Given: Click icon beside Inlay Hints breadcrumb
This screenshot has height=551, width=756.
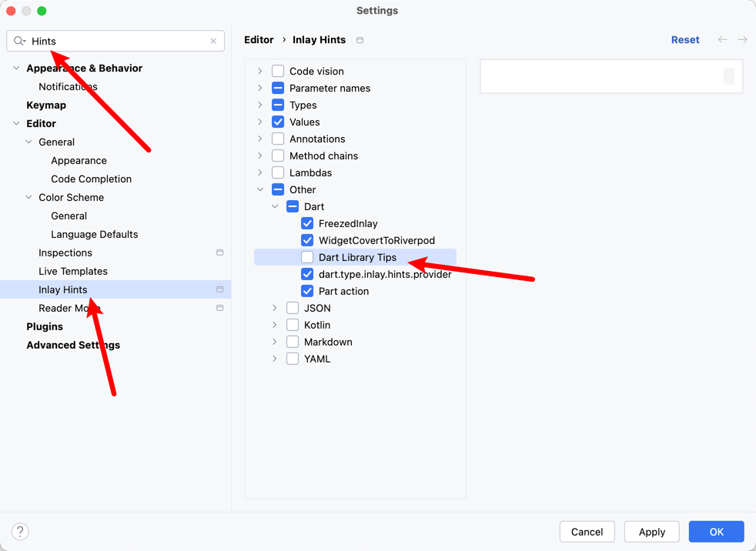Looking at the screenshot, I should click(360, 40).
